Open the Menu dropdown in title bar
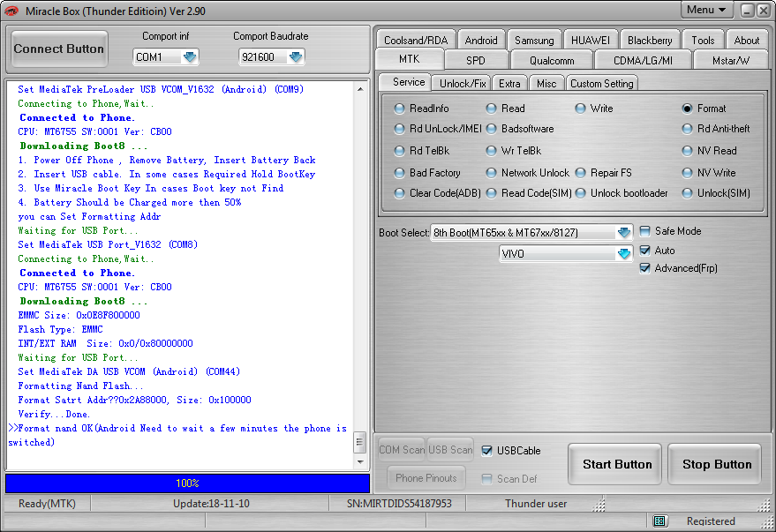This screenshot has width=776, height=532. pyautogui.click(x=706, y=10)
